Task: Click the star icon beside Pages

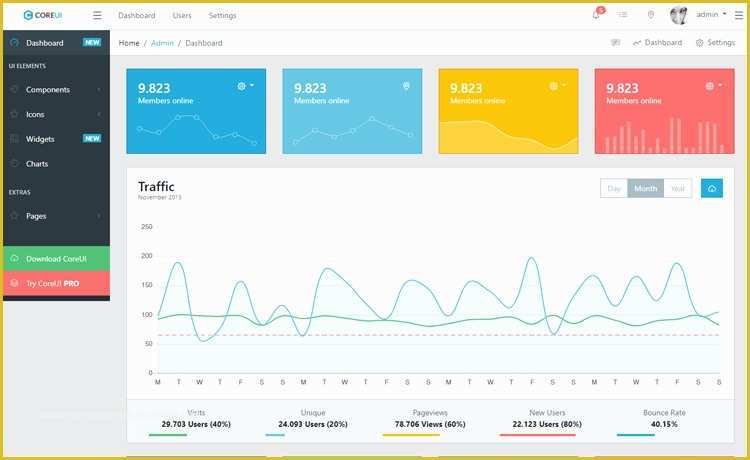Action: tap(14, 216)
